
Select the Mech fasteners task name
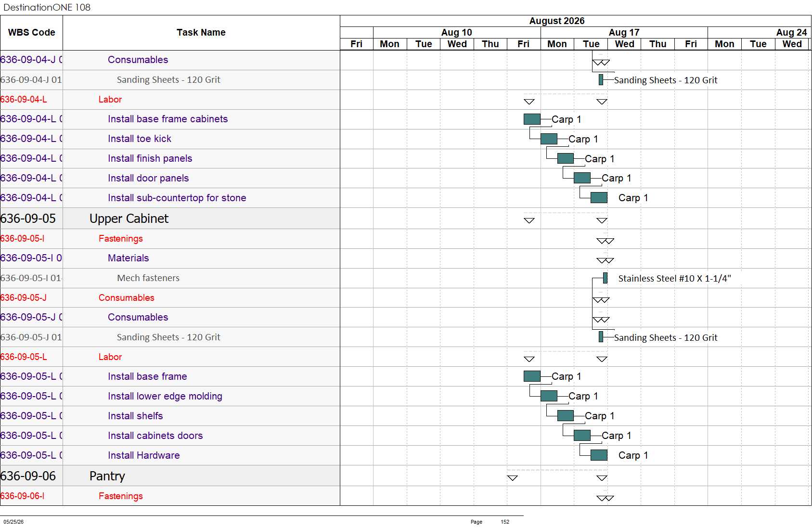(148, 278)
